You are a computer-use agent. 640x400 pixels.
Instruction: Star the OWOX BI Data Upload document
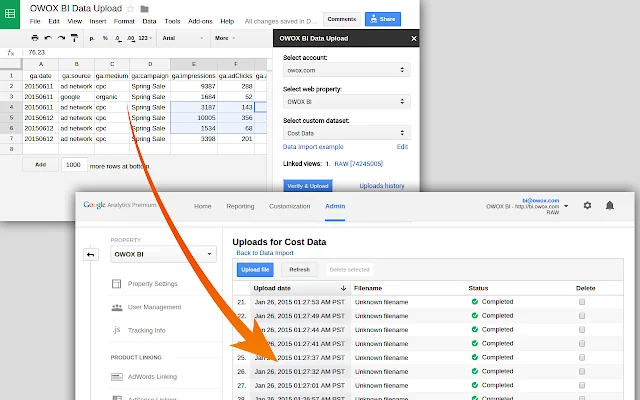point(129,7)
